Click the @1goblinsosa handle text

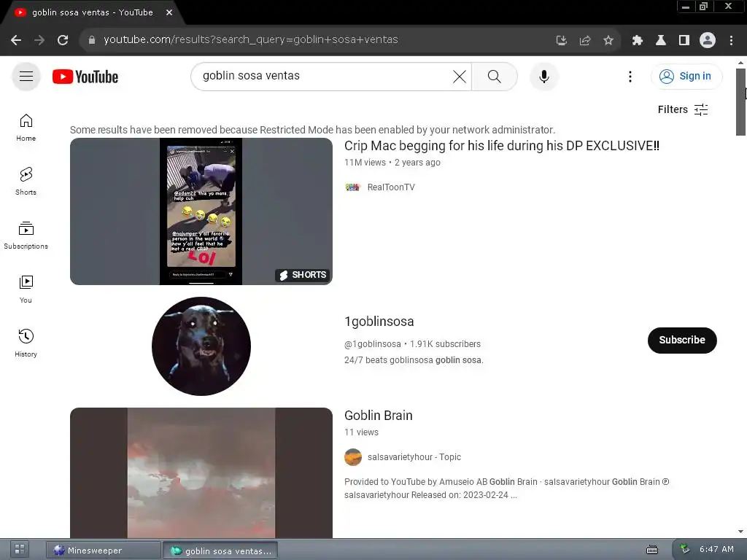[373, 344]
